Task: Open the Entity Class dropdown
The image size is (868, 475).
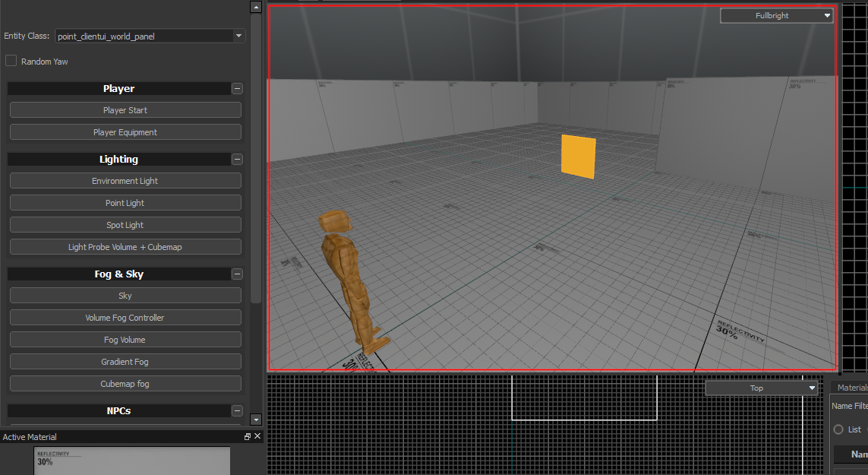Action: click(150, 36)
